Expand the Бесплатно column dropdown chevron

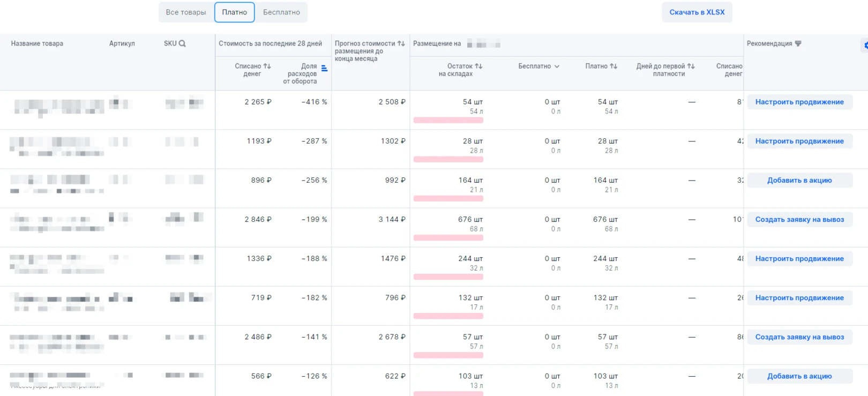point(557,66)
